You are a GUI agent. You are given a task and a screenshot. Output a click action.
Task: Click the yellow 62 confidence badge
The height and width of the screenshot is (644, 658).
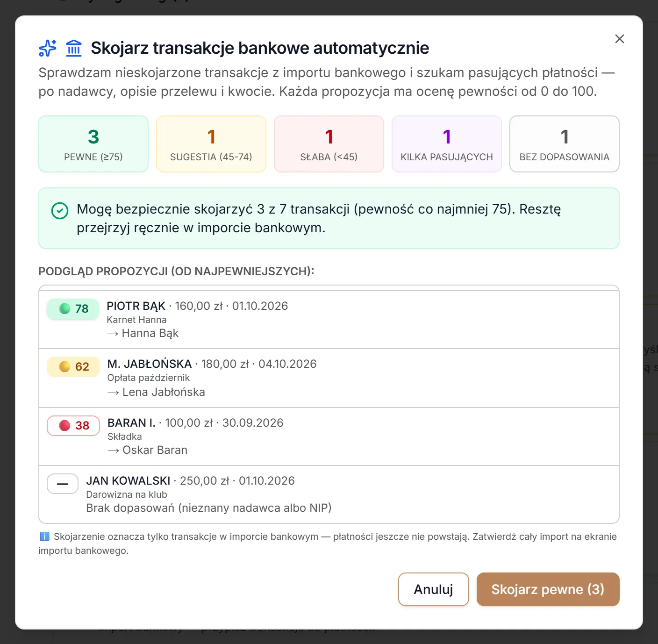[x=73, y=367]
